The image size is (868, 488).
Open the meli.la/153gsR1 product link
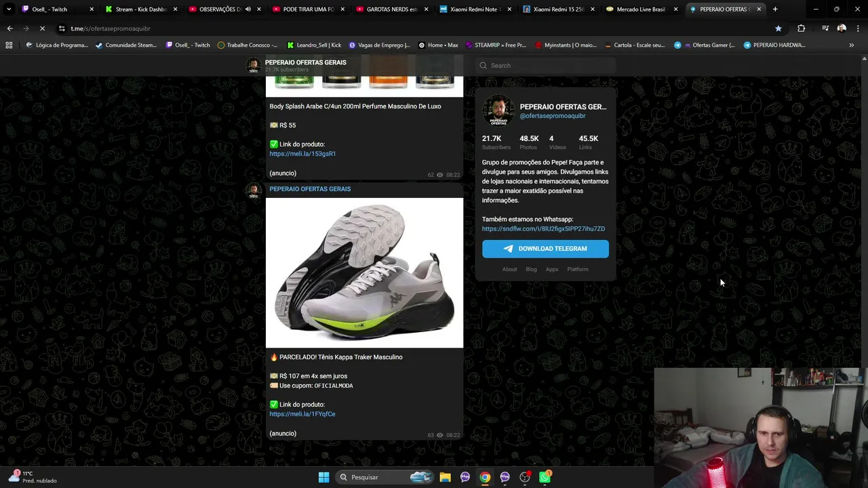pyautogui.click(x=302, y=154)
